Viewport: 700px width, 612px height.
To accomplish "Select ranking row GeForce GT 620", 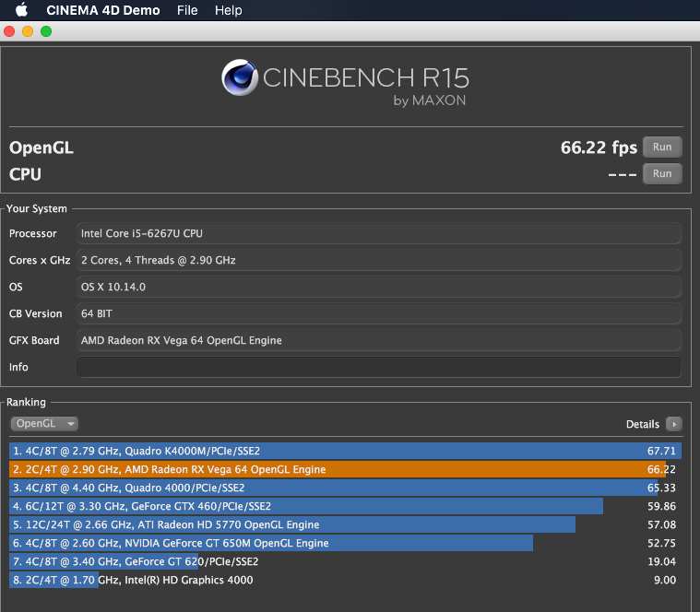I will 345,561.
